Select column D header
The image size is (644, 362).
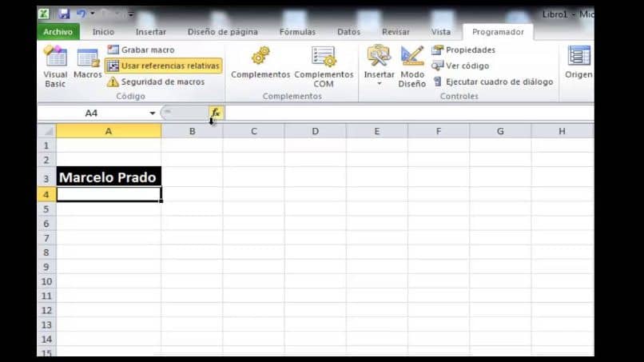(x=315, y=131)
